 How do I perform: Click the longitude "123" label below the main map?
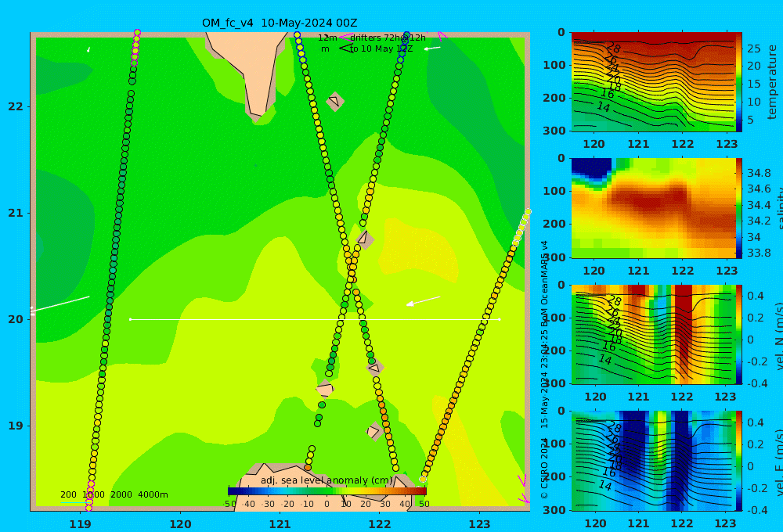(x=480, y=524)
